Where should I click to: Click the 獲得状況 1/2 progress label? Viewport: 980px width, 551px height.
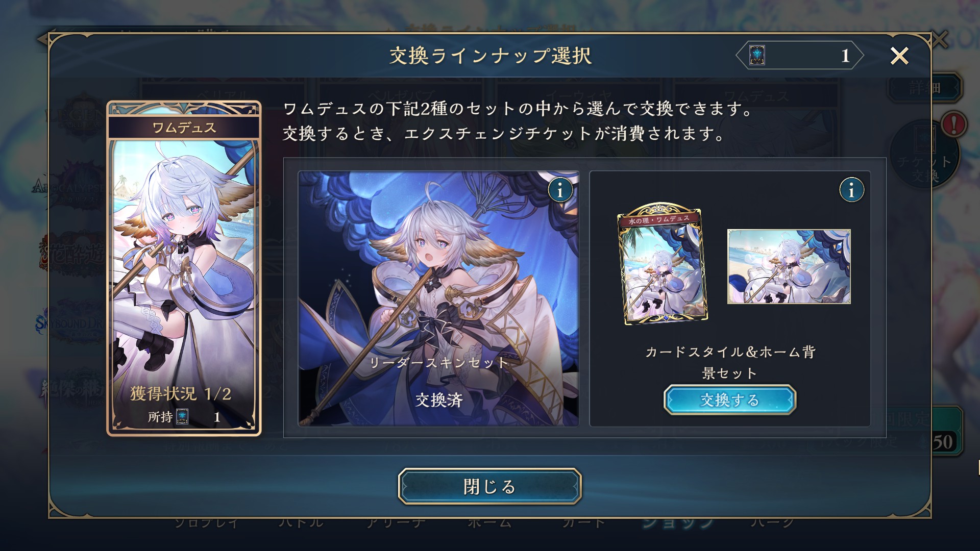(x=181, y=393)
